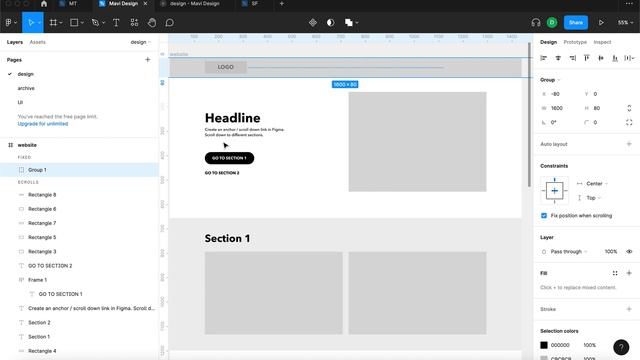Open Frame tool dropdown arrow

click(x=61, y=23)
